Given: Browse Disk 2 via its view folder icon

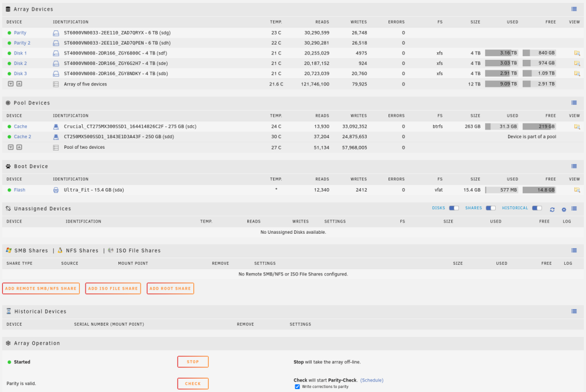Looking at the screenshot, I should tap(577, 63).
